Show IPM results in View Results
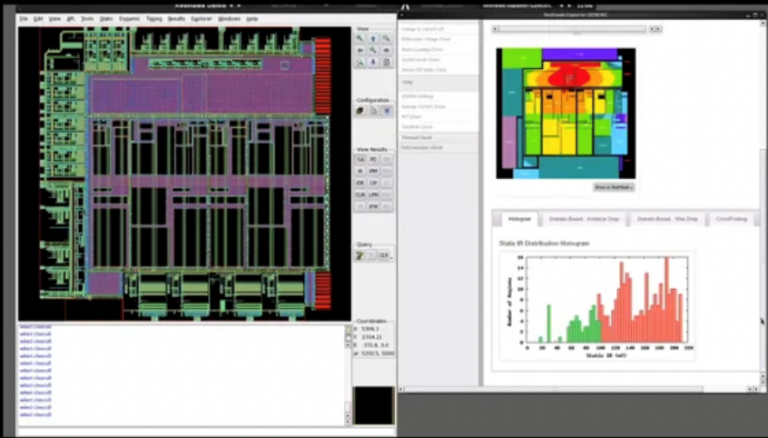The height and width of the screenshot is (438, 768). point(373,171)
